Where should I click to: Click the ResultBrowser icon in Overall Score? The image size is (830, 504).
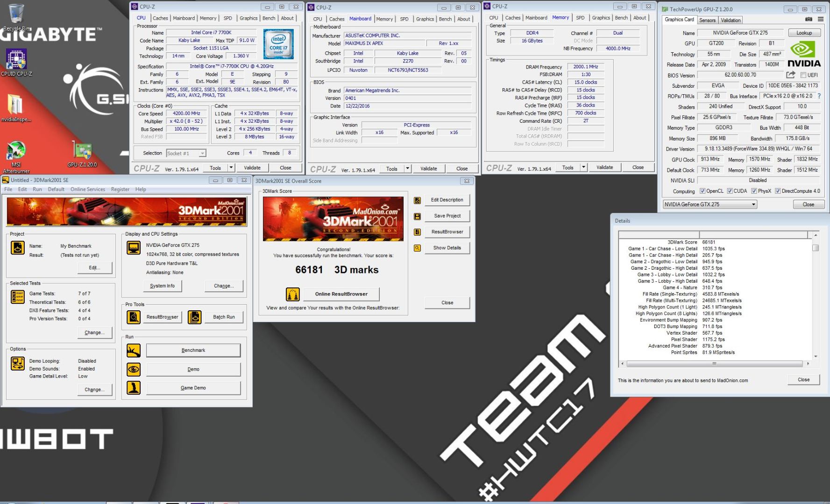click(417, 232)
